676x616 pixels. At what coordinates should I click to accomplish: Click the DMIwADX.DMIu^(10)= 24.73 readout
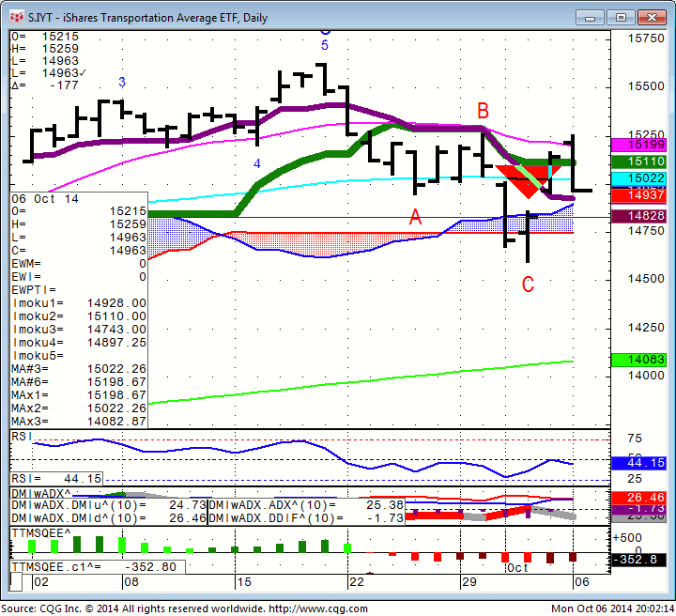pyautogui.click(x=109, y=505)
